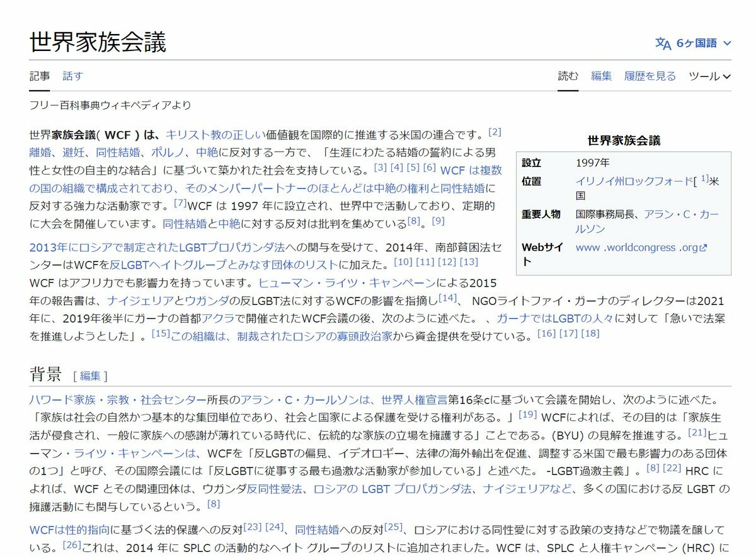Switch to the 記事 tab
The height and width of the screenshot is (557, 756).
(x=40, y=76)
